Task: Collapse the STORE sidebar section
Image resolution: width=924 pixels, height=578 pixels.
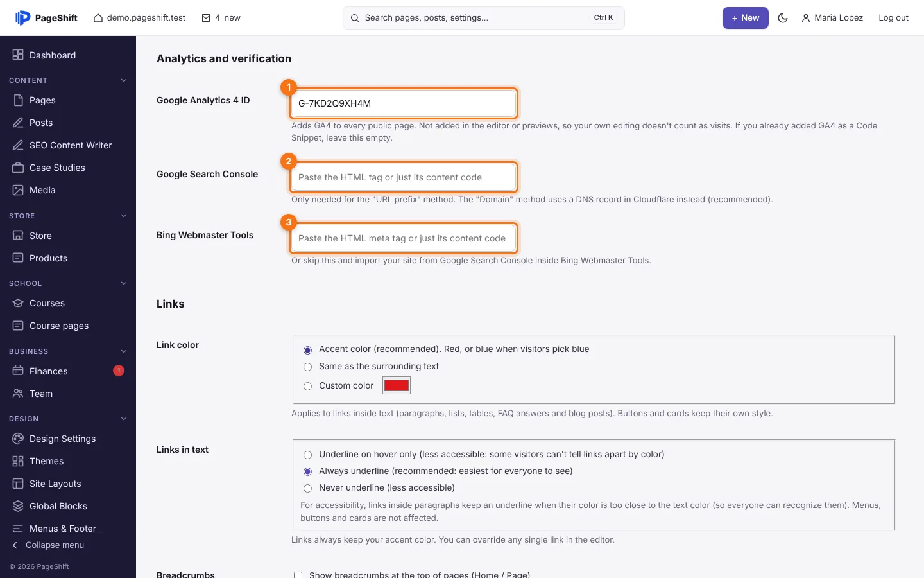Action: (x=124, y=216)
